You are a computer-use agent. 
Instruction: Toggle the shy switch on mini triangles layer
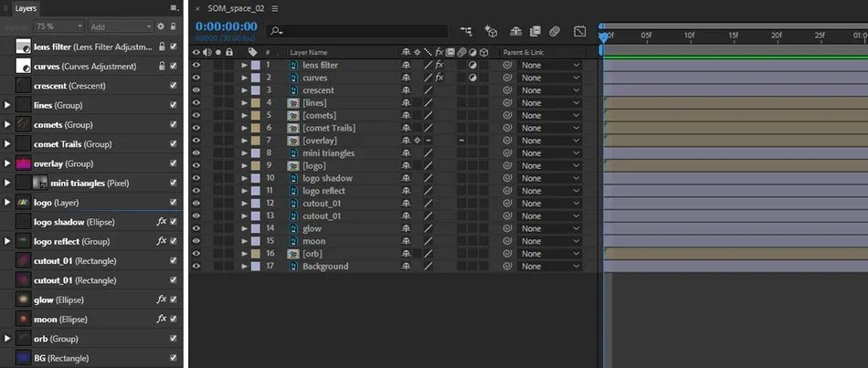tap(406, 153)
